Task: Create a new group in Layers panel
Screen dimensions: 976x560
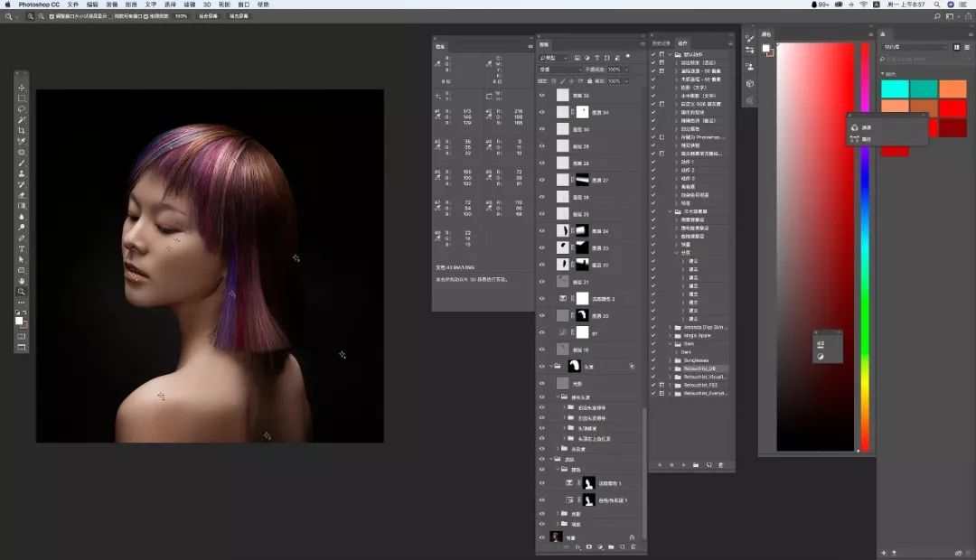Action: [611, 547]
